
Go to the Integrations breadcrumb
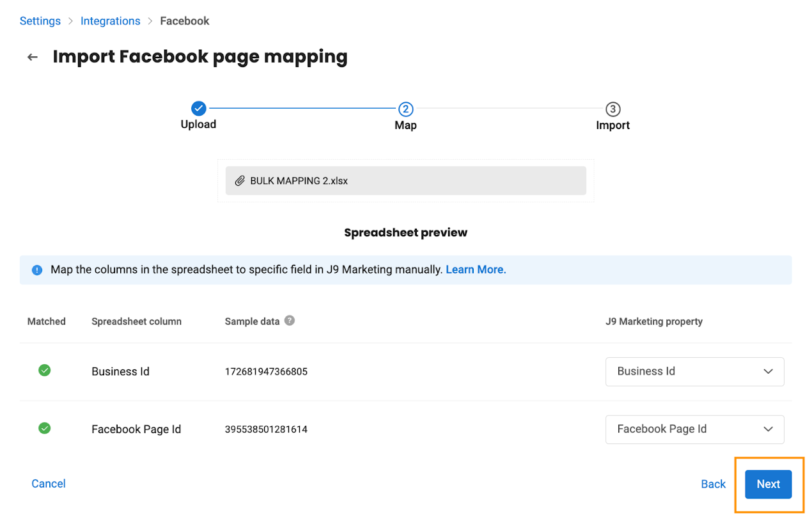[x=111, y=21]
